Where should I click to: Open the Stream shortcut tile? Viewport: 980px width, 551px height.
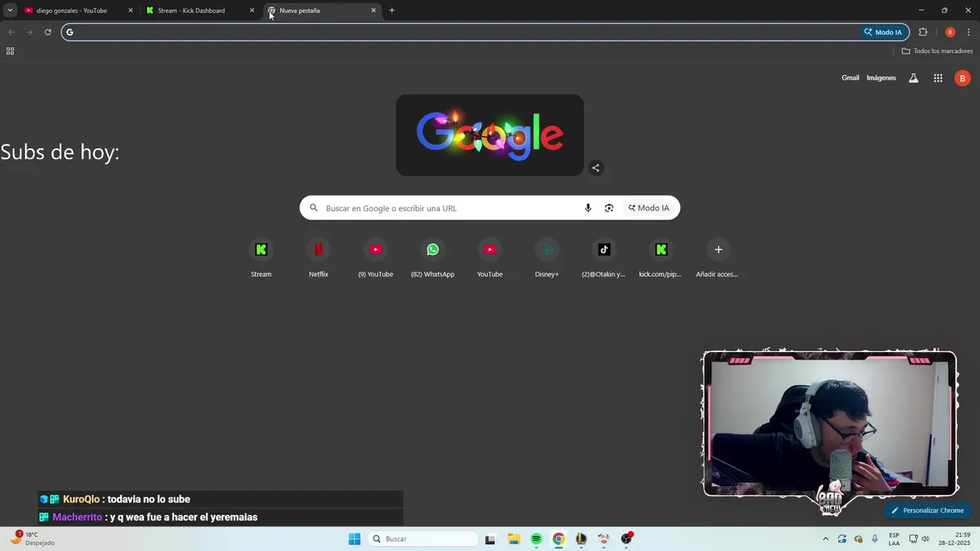261,259
